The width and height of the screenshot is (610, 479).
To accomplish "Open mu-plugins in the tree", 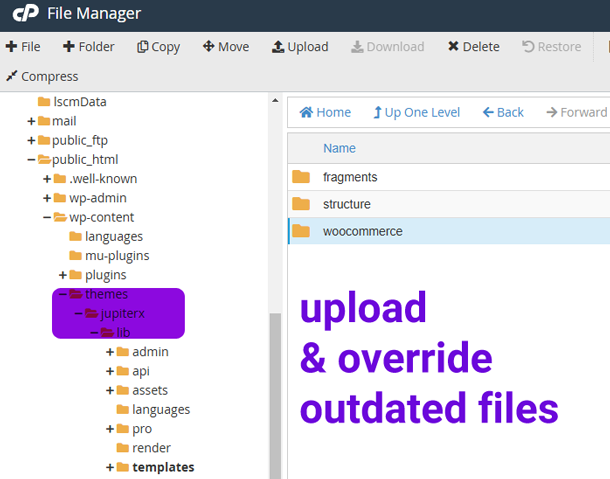I will 117,256.
